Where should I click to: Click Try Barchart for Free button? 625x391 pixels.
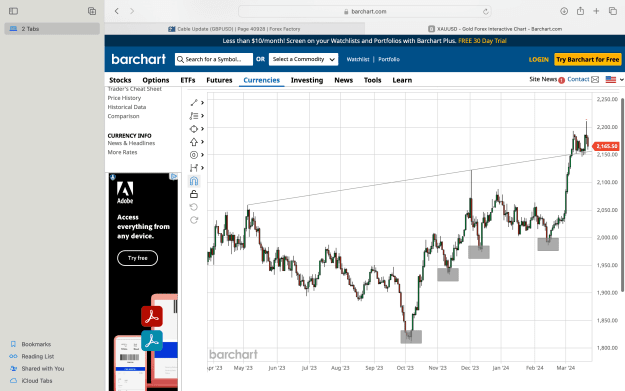coord(588,59)
